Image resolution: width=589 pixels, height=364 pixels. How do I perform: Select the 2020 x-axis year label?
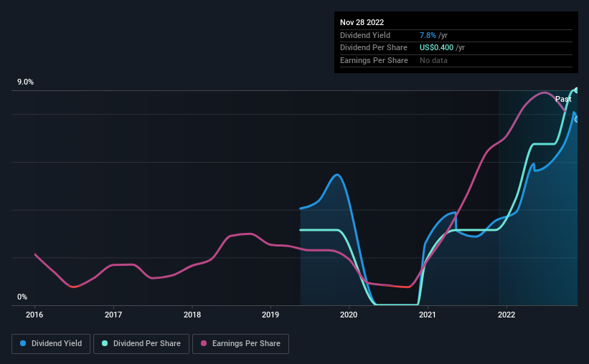(349, 315)
